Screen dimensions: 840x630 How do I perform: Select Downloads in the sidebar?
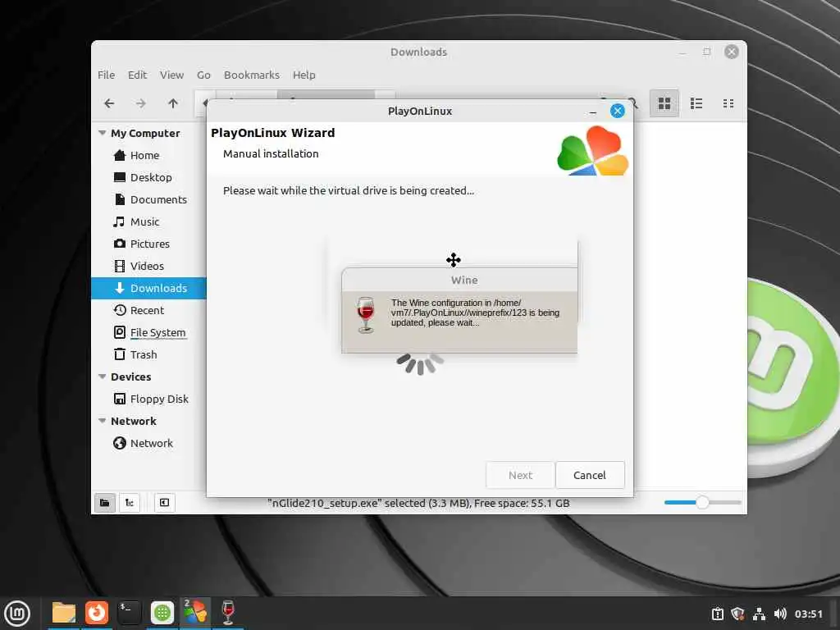[148, 288]
